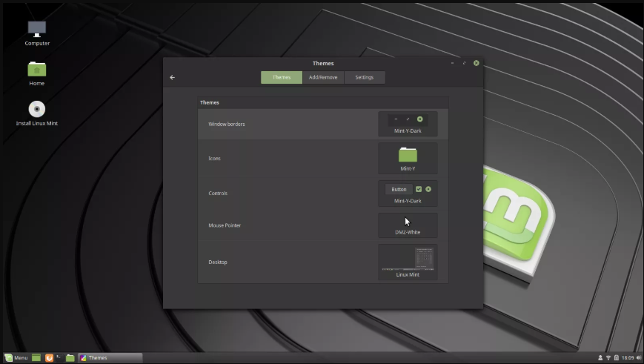The width and height of the screenshot is (644, 364).
Task: Open the clock showing 18:09
Action: click(628, 358)
